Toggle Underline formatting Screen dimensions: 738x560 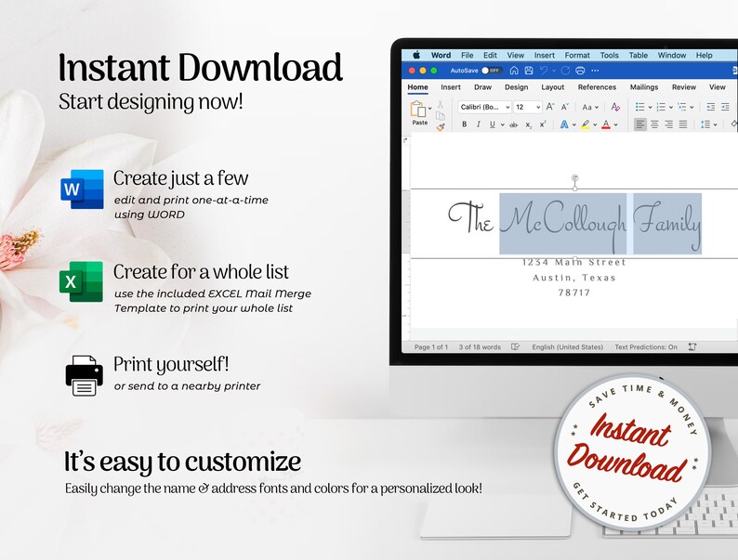(x=493, y=124)
